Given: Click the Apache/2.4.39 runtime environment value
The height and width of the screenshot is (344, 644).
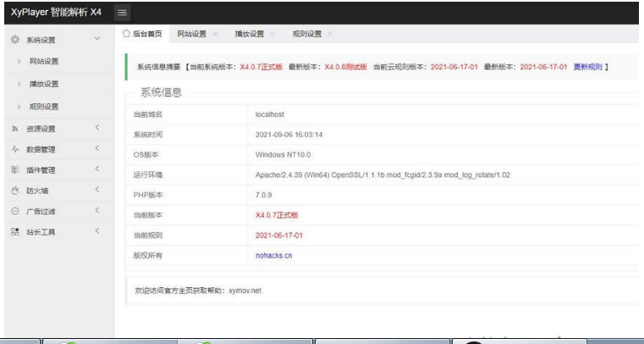Looking at the screenshot, I should [x=383, y=175].
